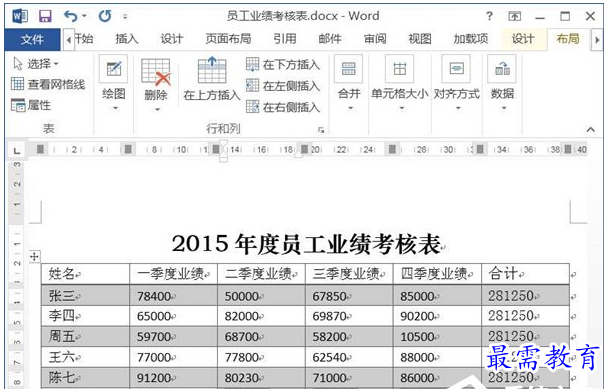Open 行和列 dialog launcher
This screenshot has width=608, height=389.
(x=321, y=130)
